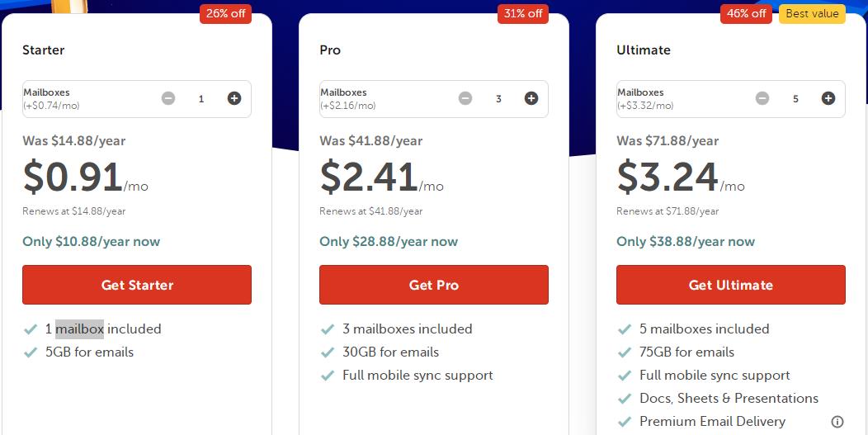Click the 26% off badge on Starter

(x=225, y=14)
